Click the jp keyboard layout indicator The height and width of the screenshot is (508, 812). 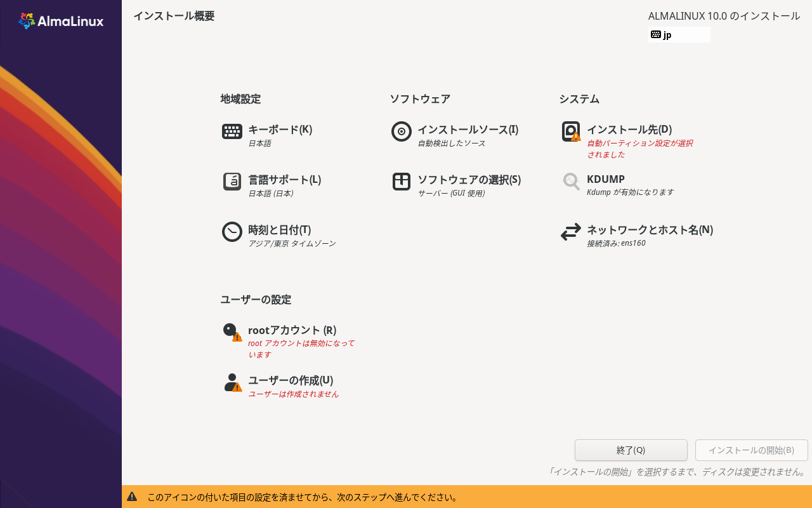[679, 35]
